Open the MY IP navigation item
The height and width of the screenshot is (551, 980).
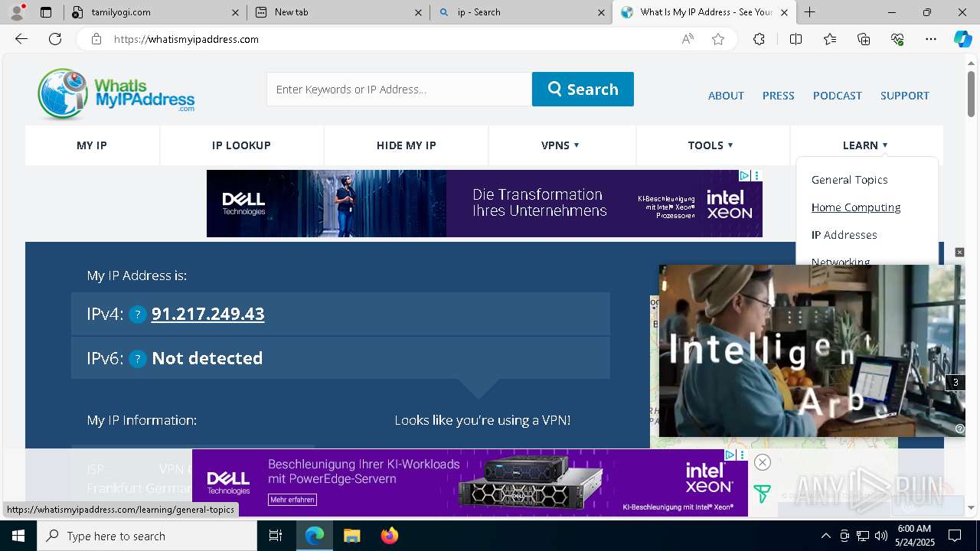click(x=92, y=145)
